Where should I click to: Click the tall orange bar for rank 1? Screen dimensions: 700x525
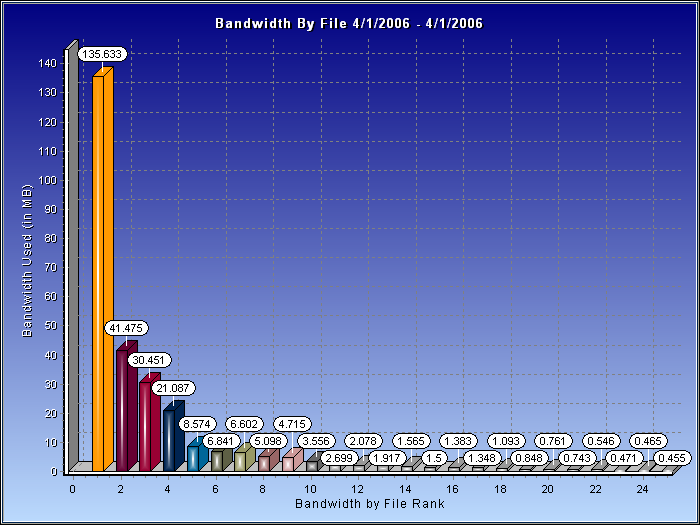pos(103,270)
